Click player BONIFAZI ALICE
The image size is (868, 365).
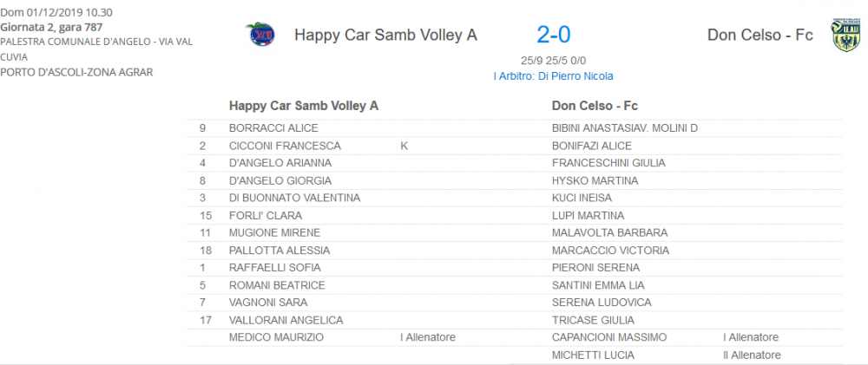[592, 146]
